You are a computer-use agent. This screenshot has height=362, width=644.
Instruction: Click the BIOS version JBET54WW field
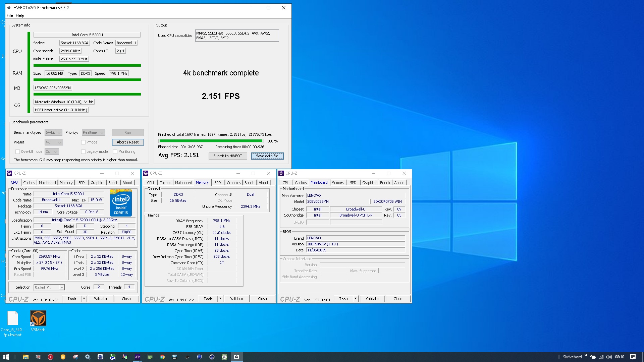tap(356, 244)
